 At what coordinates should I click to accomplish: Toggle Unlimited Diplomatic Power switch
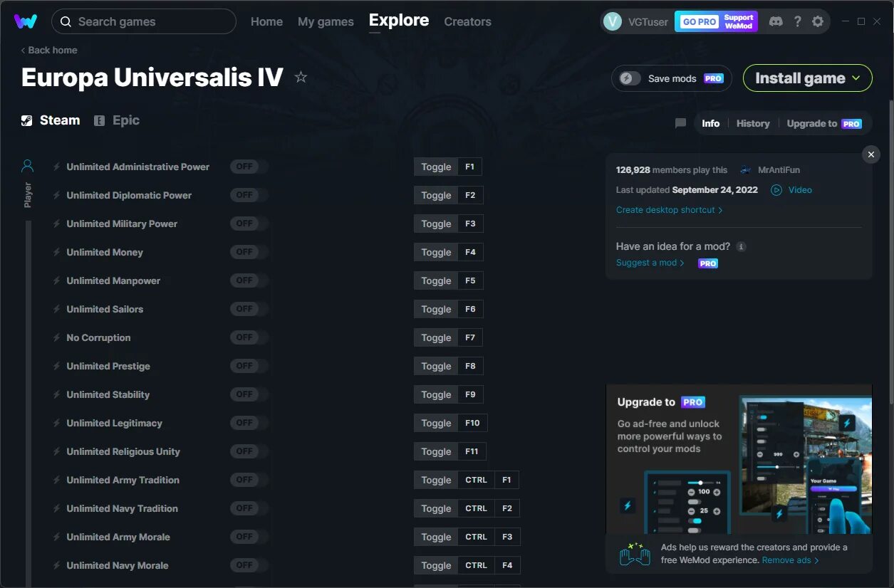click(x=249, y=195)
